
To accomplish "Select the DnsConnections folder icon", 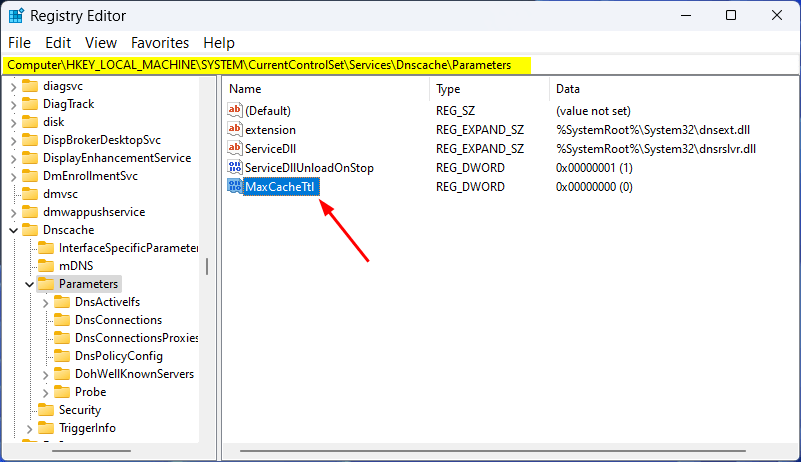I will click(62, 319).
